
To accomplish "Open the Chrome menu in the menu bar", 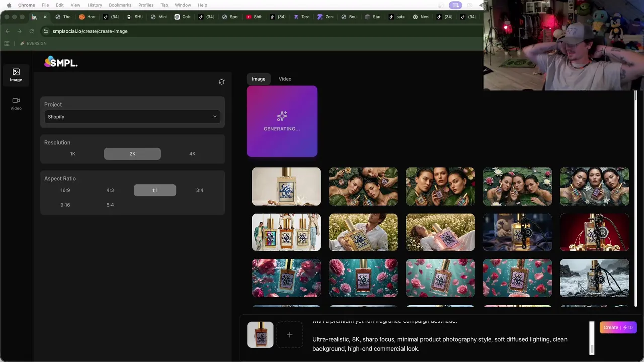I will (27, 5).
